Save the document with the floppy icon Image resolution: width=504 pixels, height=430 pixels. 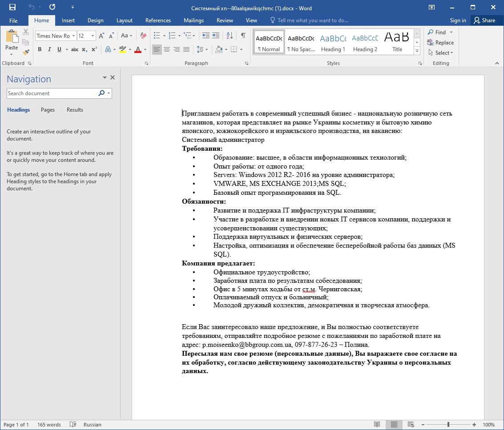(12, 7)
